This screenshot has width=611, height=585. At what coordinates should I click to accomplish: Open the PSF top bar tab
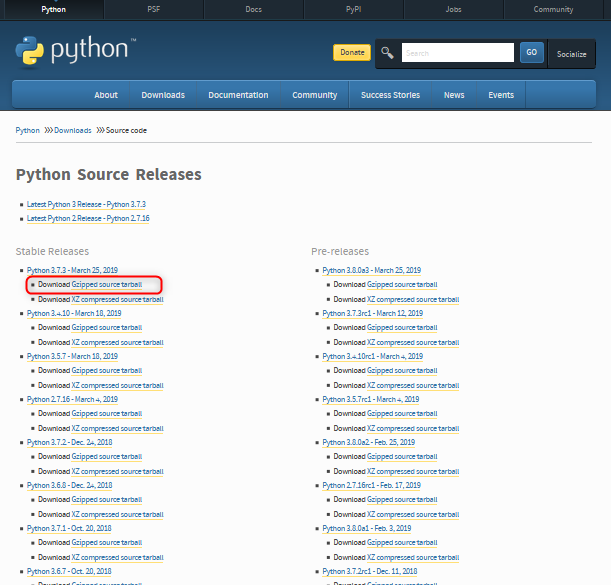(154, 9)
